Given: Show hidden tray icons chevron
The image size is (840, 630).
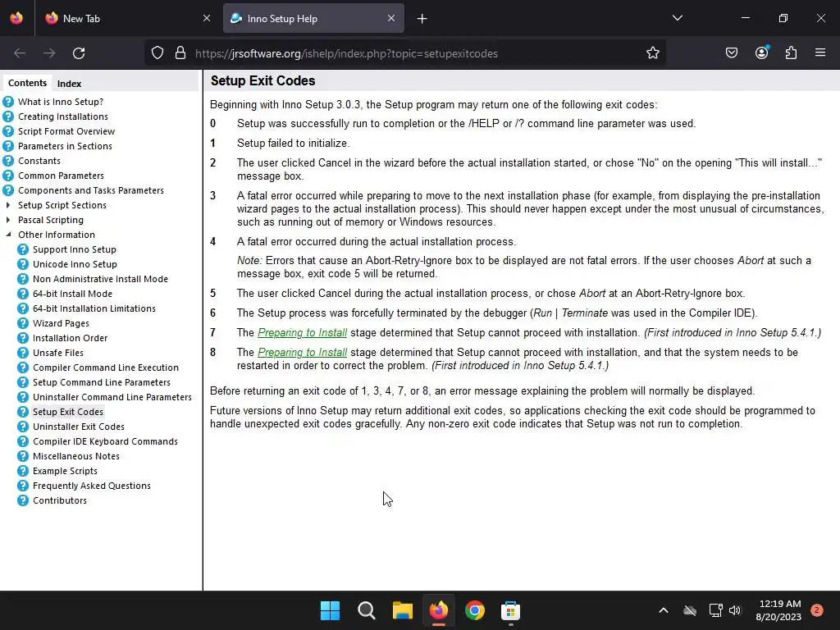Looking at the screenshot, I should (x=663, y=610).
